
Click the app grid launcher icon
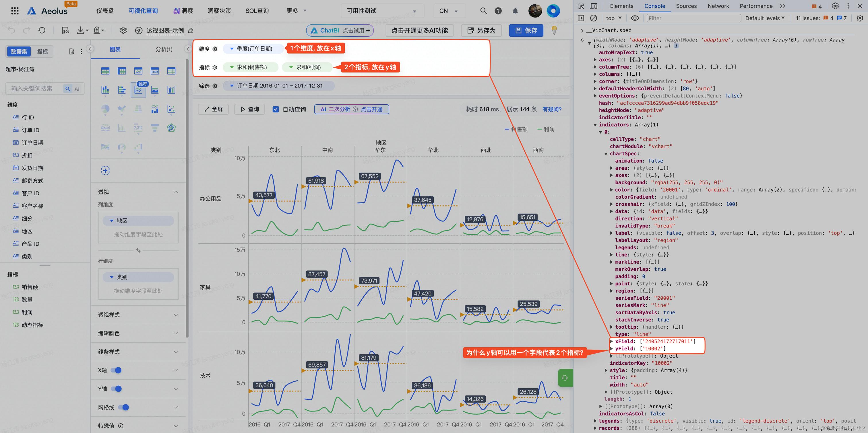15,11
